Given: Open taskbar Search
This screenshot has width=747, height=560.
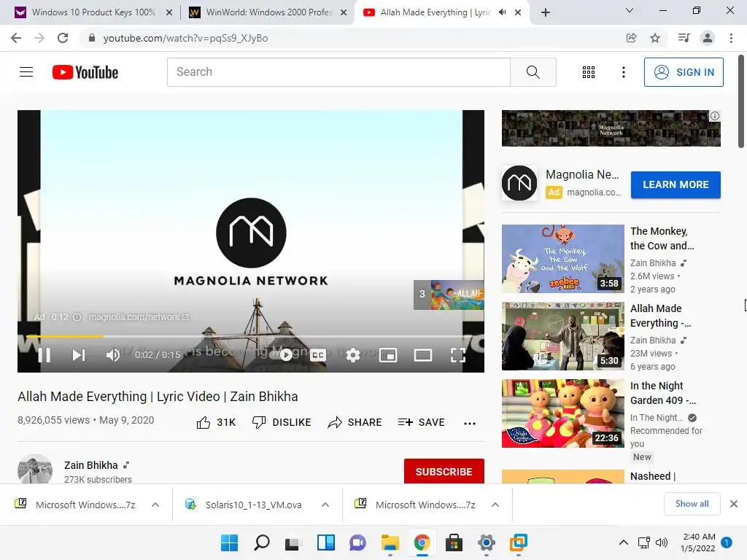Looking at the screenshot, I should (x=262, y=542).
